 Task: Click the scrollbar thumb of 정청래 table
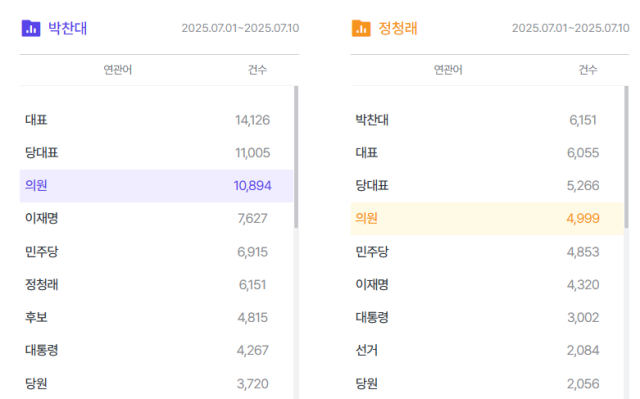[x=627, y=157]
